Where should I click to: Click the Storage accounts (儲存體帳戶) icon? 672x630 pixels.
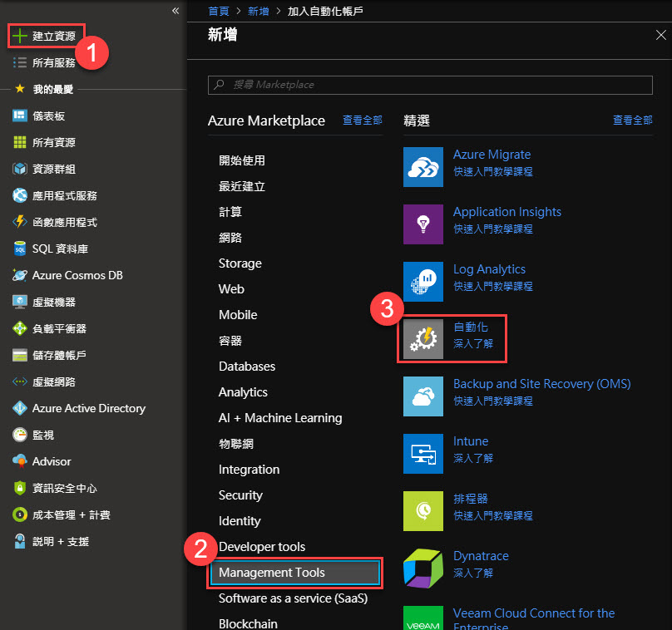(x=20, y=355)
